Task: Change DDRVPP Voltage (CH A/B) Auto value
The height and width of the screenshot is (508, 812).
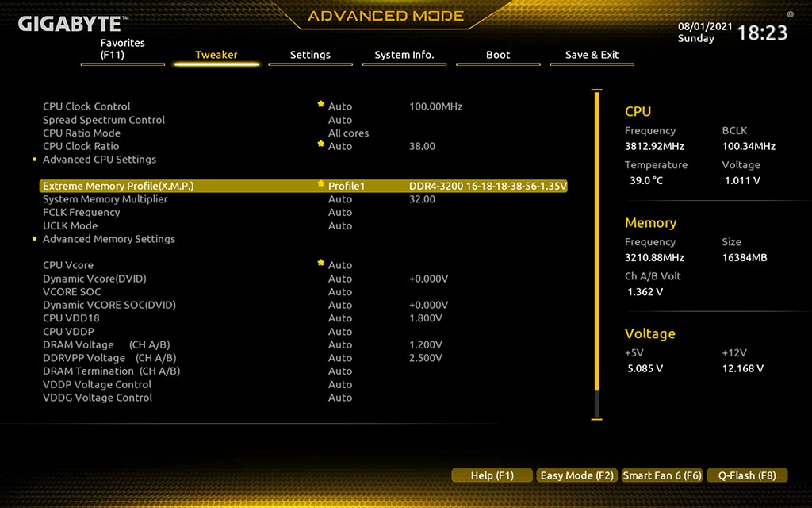Action: click(x=340, y=358)
